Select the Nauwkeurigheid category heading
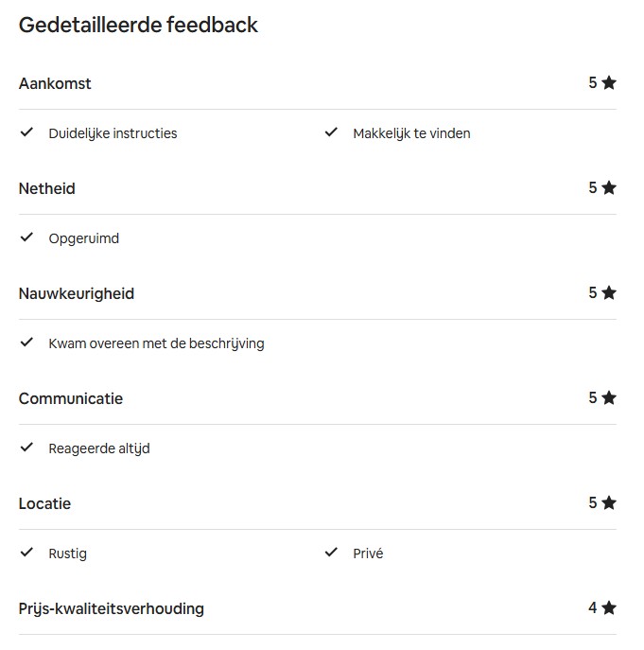644x650 pixels. pyautogui.click(x=77, y=293)
